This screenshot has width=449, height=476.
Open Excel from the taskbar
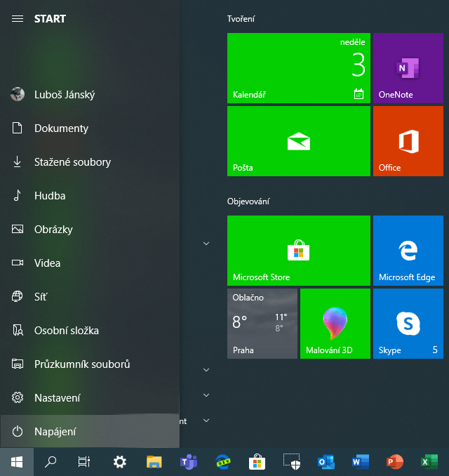pyautogui.click(x=429, y=461)
